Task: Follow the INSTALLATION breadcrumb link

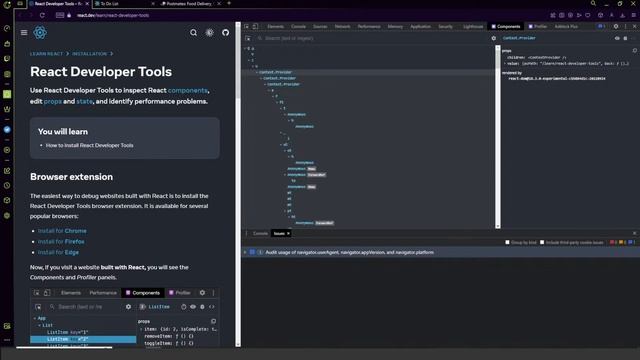Action: coord(89,54)
